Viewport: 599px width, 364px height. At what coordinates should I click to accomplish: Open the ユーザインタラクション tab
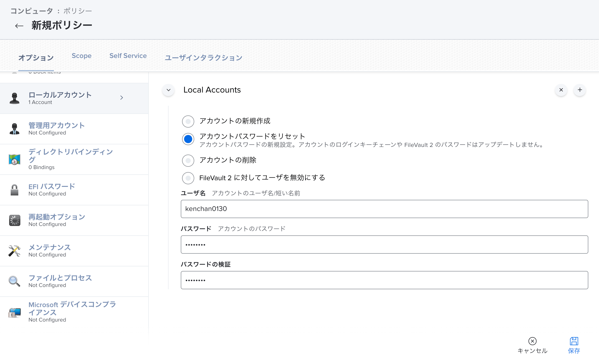(204, 58)
